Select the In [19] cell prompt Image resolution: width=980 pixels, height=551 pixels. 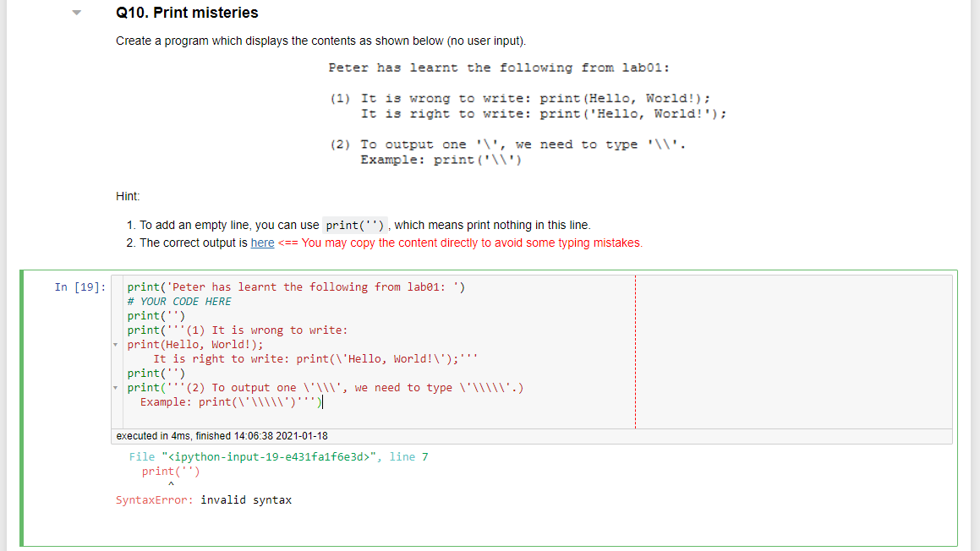[x=76, y=286]
